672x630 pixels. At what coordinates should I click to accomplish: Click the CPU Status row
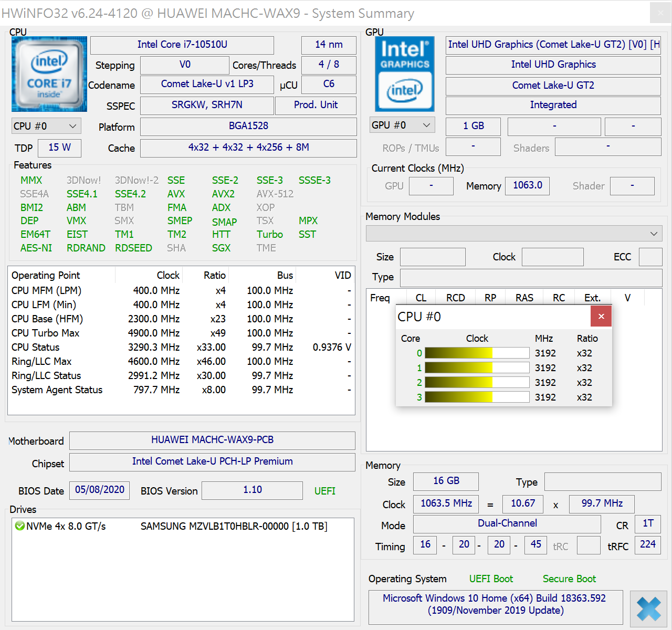(x=182, y=347)
